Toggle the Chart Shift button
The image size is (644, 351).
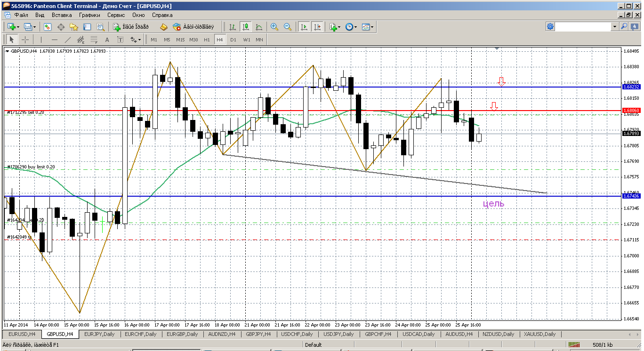[317, 27]
